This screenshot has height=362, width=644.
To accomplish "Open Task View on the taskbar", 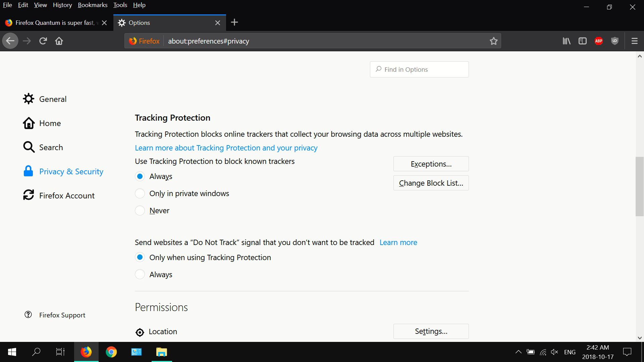I will pos(60,352).
